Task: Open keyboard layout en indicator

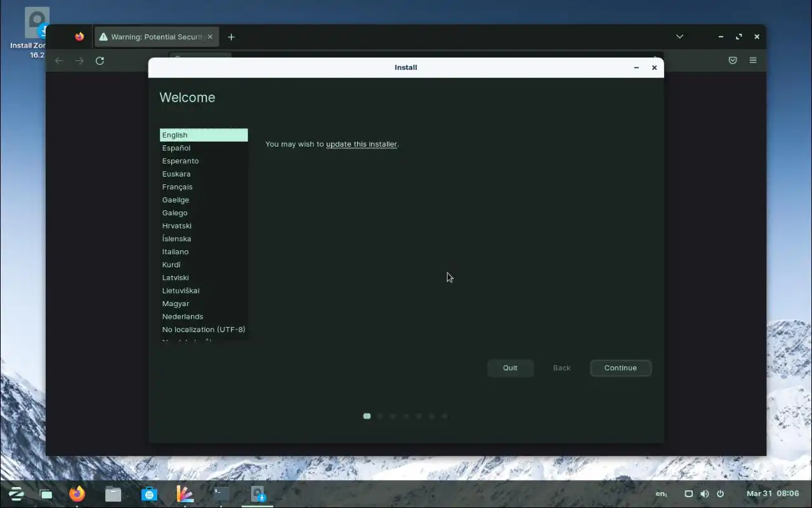Action: [661, 493]
